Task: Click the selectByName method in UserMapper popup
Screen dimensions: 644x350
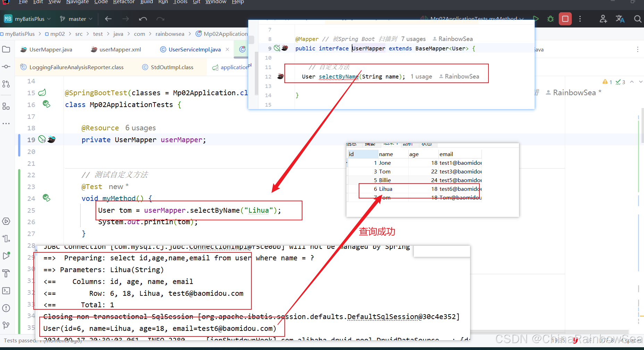Action: pos(338,76)
